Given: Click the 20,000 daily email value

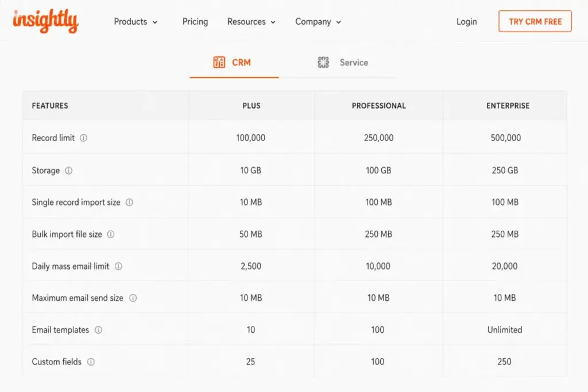Looking at the screenshot, I should [x=505, y=266].
